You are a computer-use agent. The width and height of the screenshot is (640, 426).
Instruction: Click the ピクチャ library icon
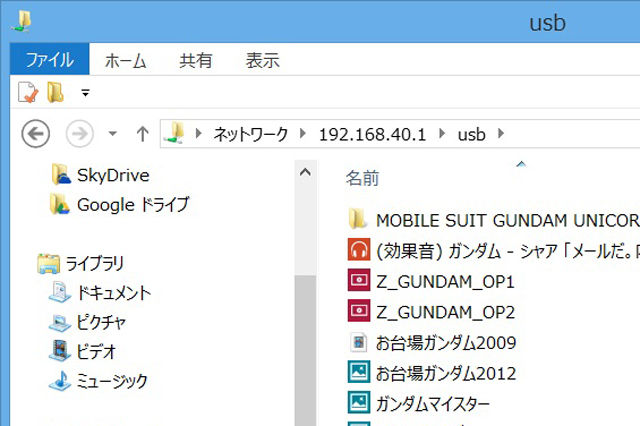(60, 322)
